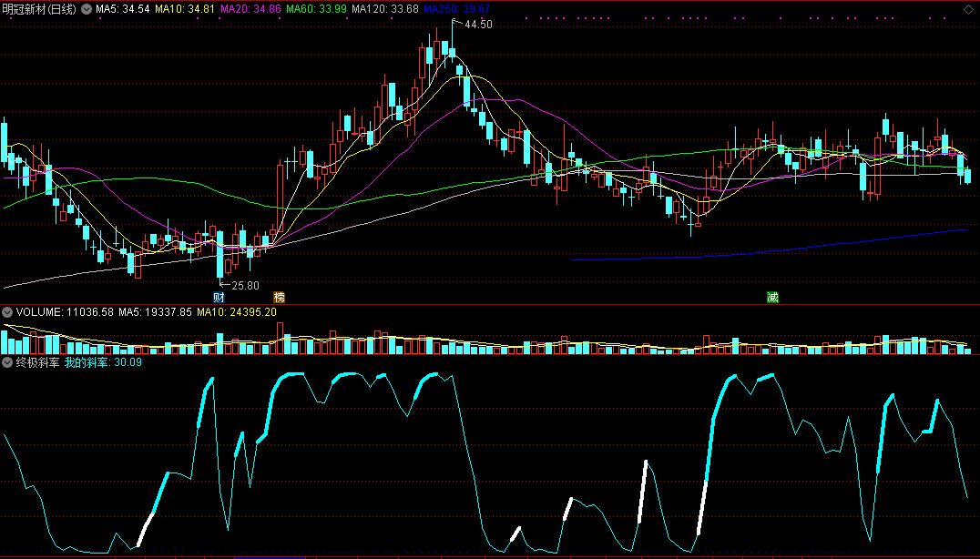Click the MA20: 34.86 label

(x=250, y=9)
